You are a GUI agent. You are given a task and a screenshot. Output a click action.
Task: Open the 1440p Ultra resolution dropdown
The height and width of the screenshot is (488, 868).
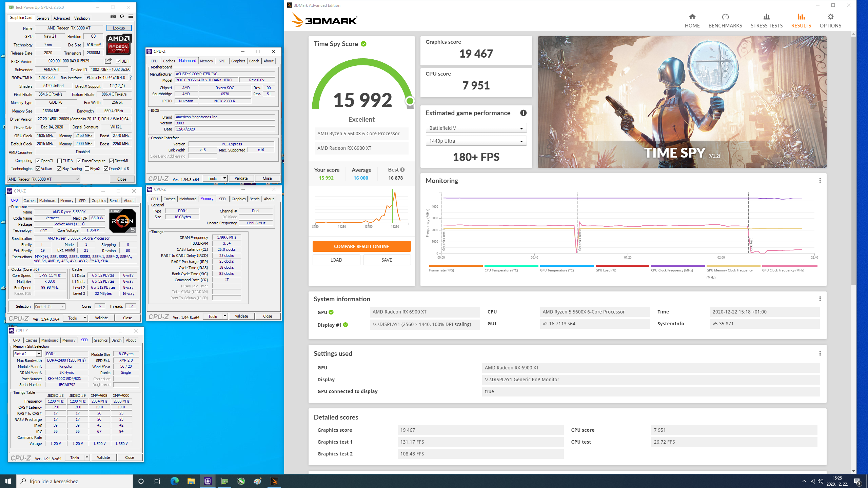pyautogui.click(x=476, y=141)
